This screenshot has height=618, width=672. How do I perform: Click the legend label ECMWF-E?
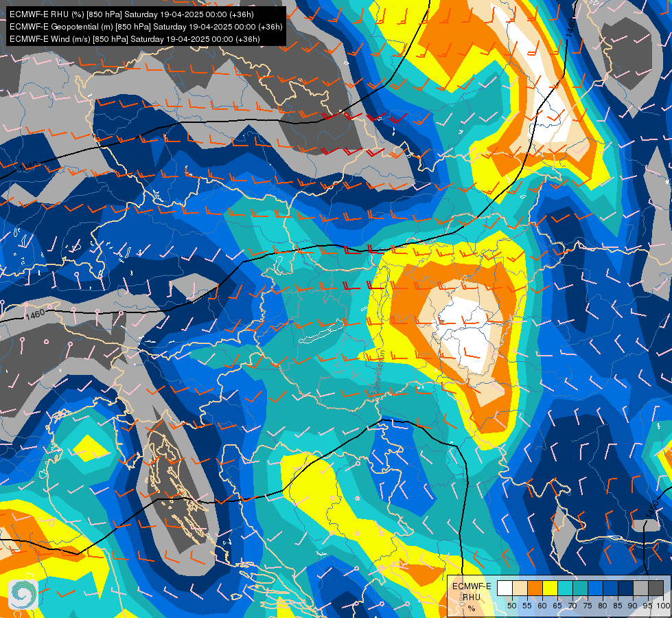pyautogui.click(x=472, y=586)
